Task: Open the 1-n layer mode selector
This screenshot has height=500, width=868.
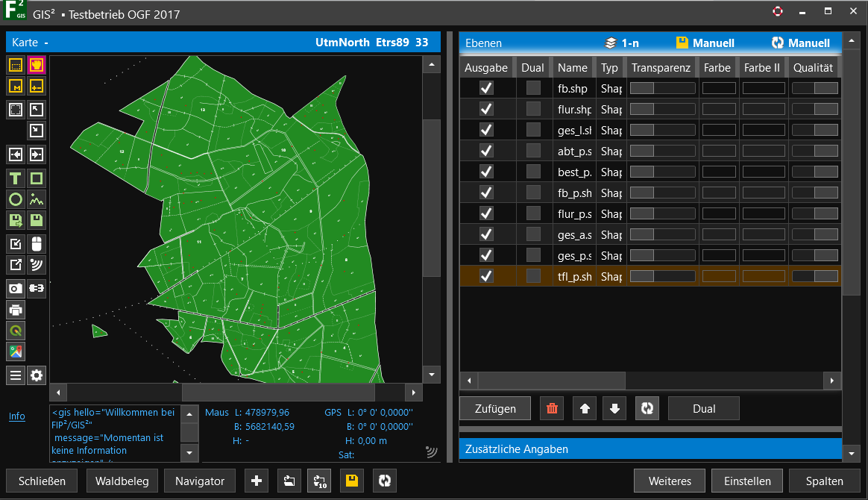Action: [x=622, y=43]
